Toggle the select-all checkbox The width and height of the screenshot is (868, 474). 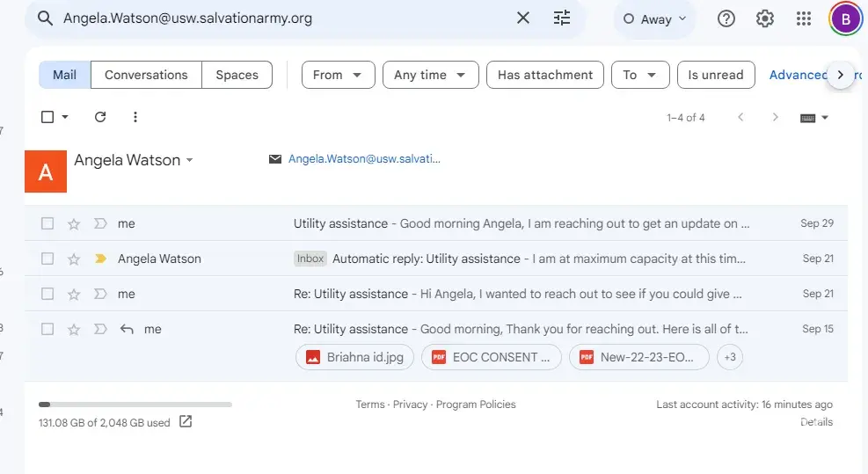47,117
